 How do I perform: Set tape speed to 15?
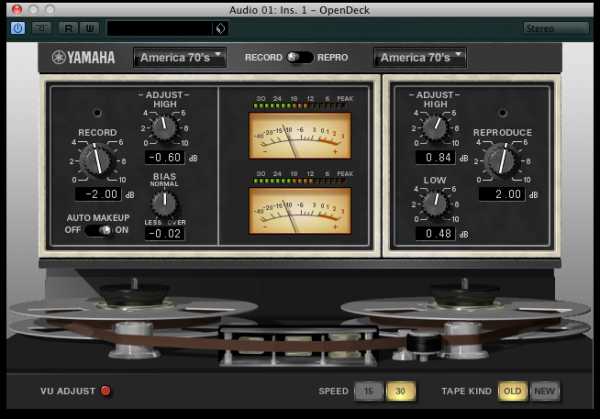click(368, 391)
